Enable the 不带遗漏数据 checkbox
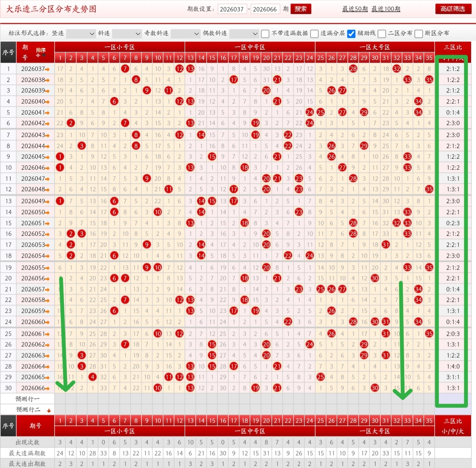This screenshot has height=468, width=476. [265, 33]
